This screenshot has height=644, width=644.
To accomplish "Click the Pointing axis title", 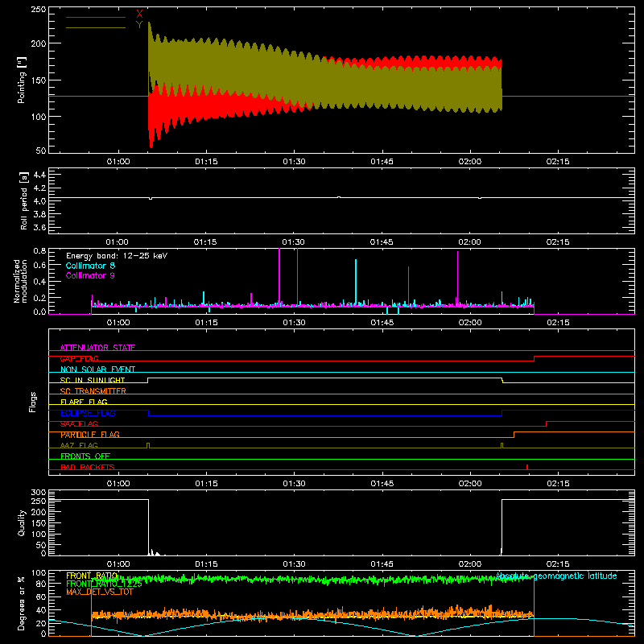I will [22, 80].
